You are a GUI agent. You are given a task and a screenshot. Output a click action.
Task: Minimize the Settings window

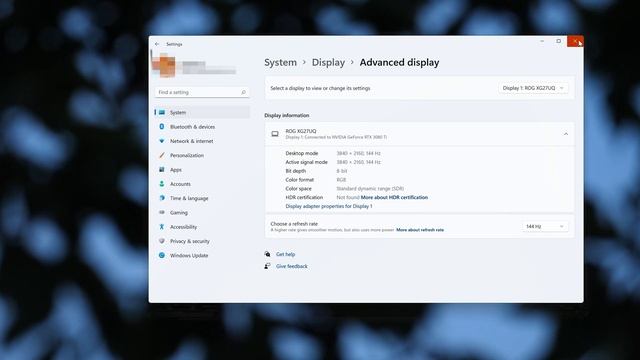542,41
